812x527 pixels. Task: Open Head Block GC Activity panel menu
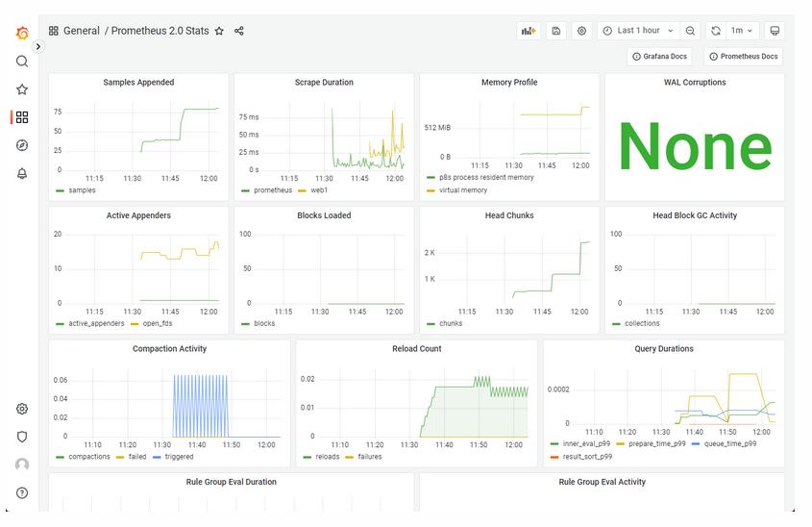[695, 215]
